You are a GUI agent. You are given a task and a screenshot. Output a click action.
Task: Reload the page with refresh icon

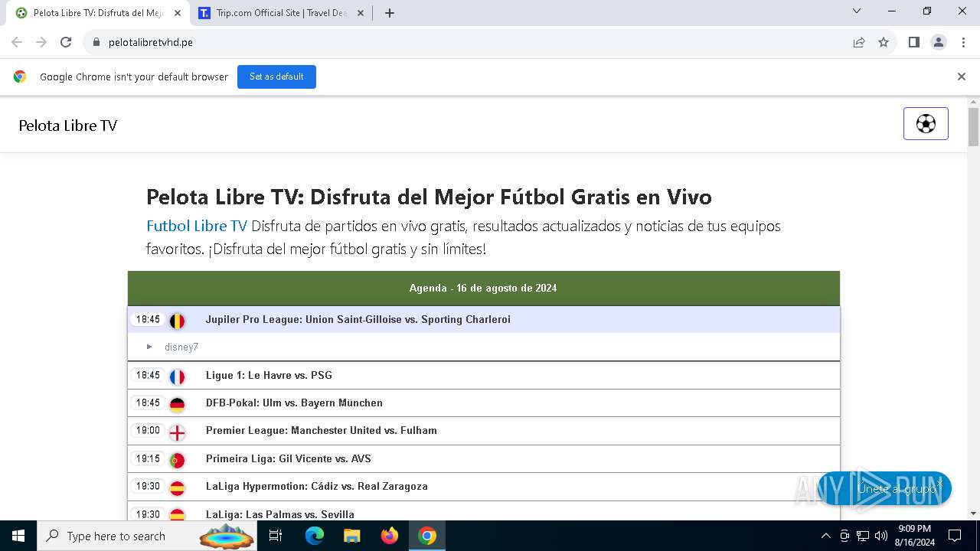(x=66, y=42)
